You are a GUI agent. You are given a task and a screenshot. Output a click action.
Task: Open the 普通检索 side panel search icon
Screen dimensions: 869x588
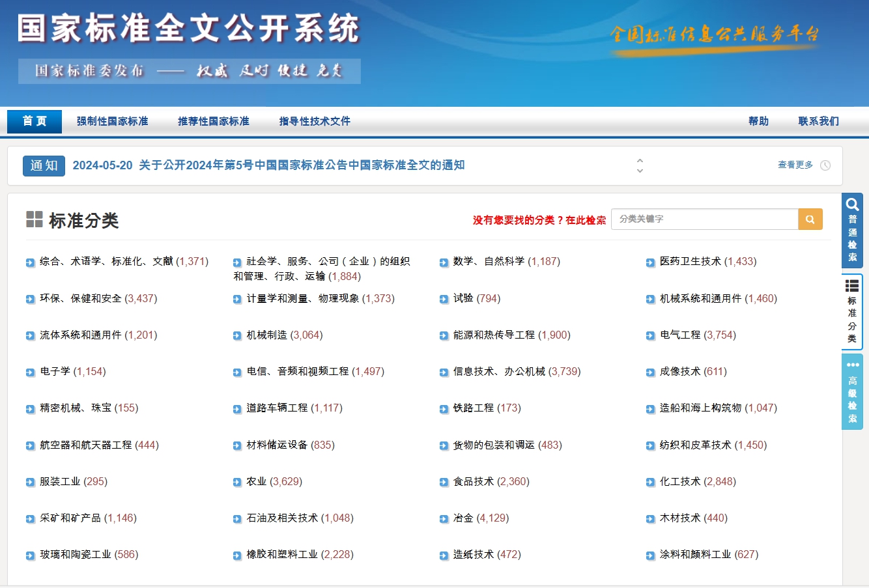click(852, 204)
